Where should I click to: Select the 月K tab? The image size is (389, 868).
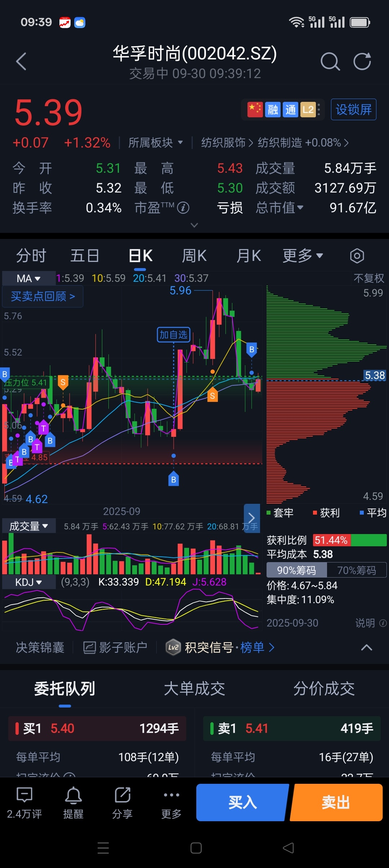click(249, 256)
